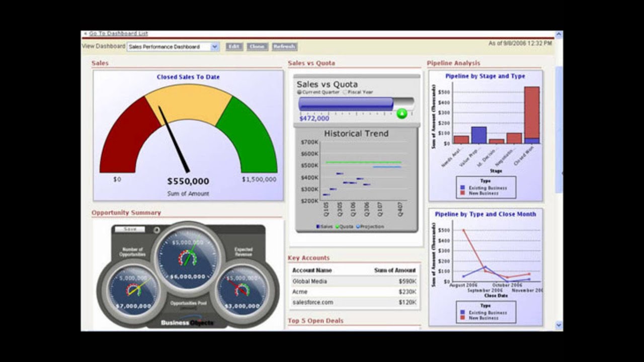Click the Closed Sales gauge needle

tap(174, 139)
